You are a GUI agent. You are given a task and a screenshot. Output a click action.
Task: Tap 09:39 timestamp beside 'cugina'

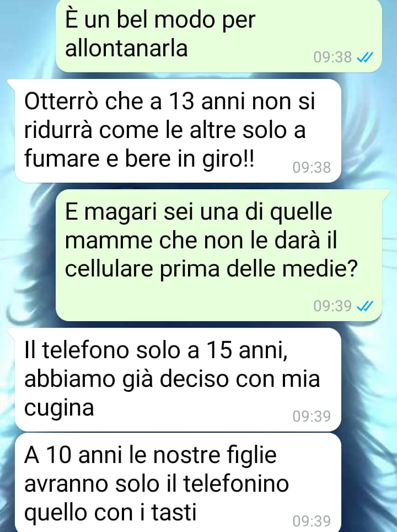coord(312,416)
